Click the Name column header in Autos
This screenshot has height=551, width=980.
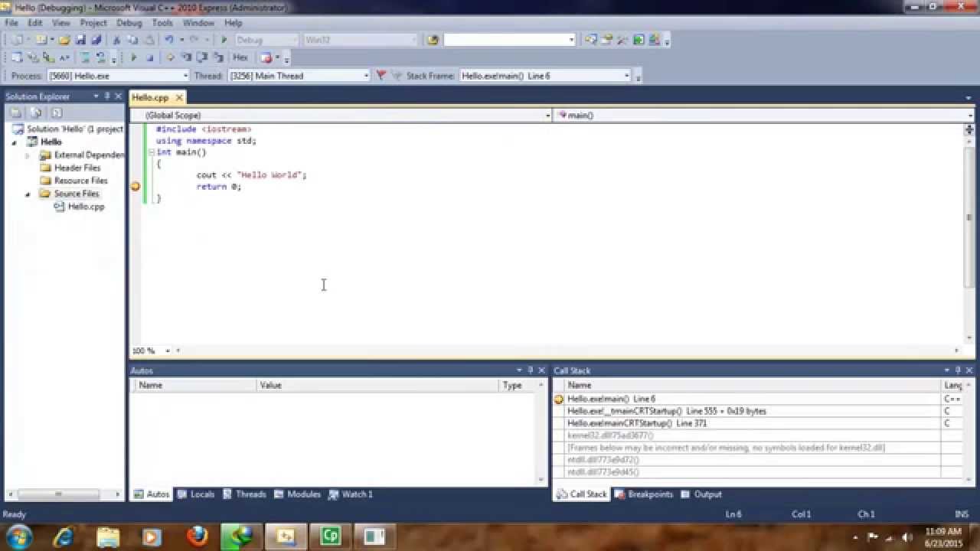pos(194,385)
